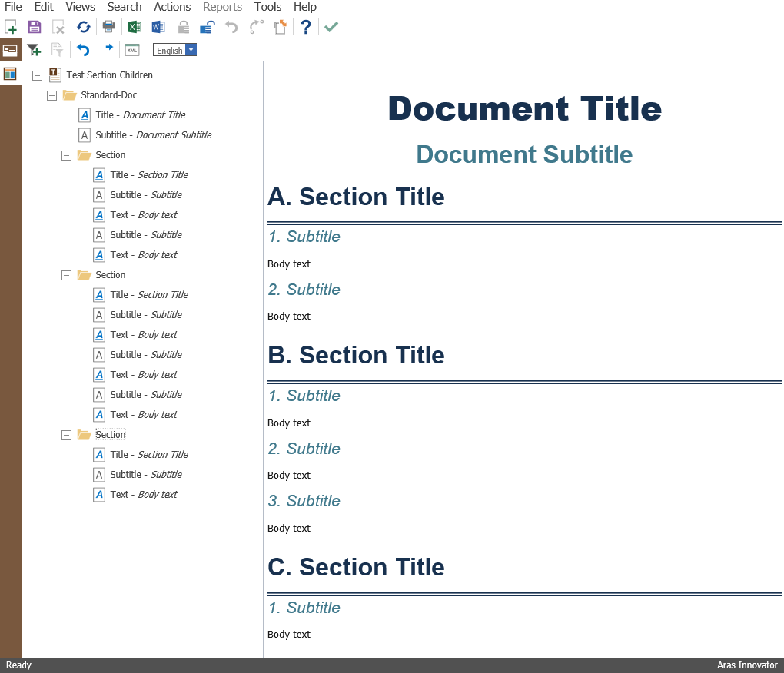The height and width of the screenshot is (673, 784).
Task: Open help with the question mark icon
Action: [305, 27]
